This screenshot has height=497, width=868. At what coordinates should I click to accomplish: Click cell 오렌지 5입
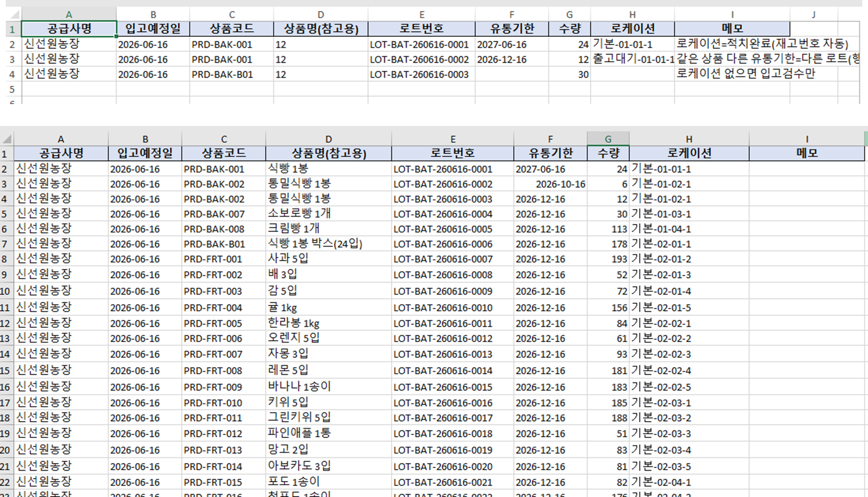click(328, 338)
